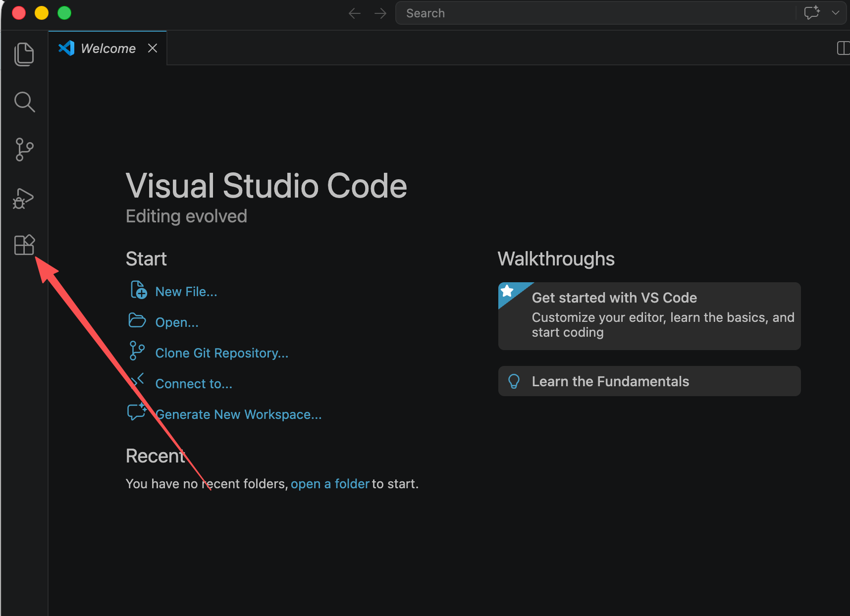Viewport: 850px width, 616px height.
Task: Click the New File icon
Action: click(x=138, y=290)
